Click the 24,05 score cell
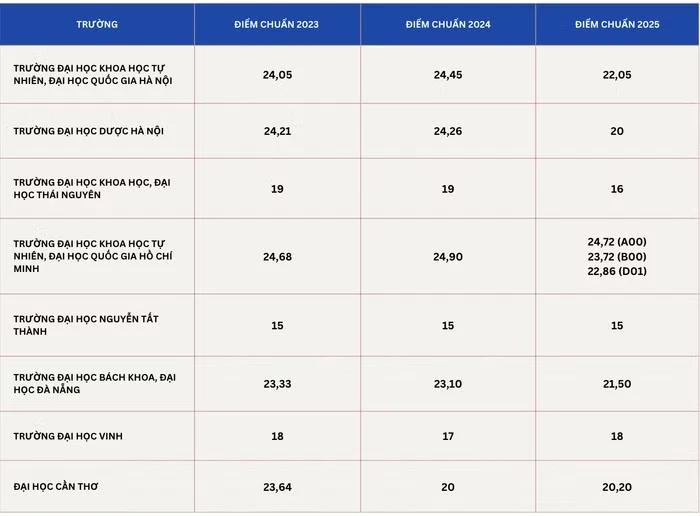This screenshot has height=516, width=700. [277, 75]
